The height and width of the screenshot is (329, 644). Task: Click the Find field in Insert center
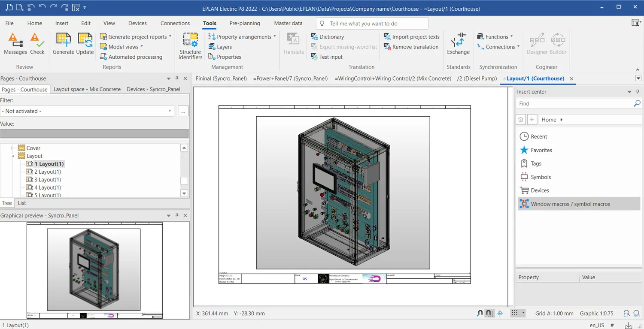(574, 103)
